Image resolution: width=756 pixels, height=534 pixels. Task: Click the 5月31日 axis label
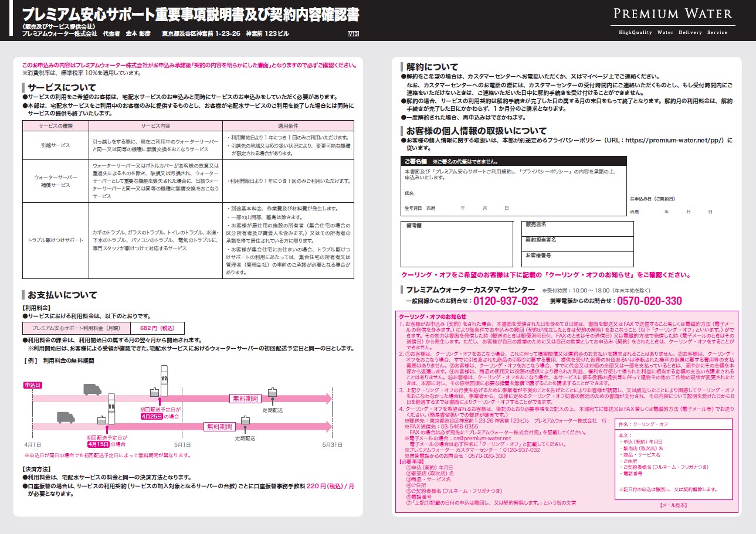pyautogui.click(x=332, y=445)
